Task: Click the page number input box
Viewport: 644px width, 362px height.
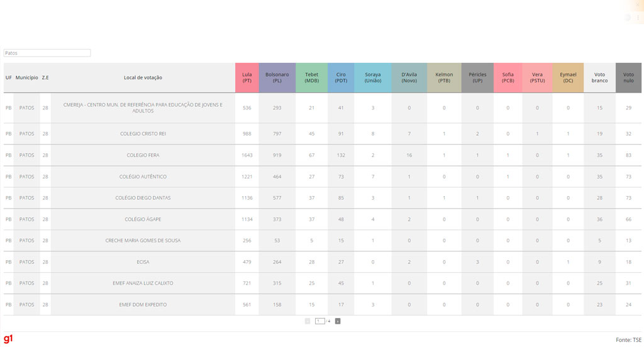Action: [319, 321]
